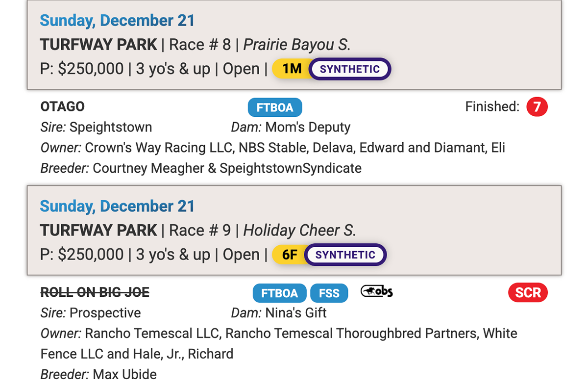Click dam name Mom's Deputy

(308, 128)
